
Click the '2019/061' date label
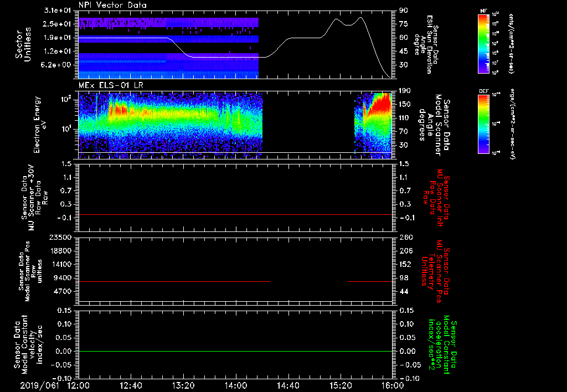coord(39,385)
